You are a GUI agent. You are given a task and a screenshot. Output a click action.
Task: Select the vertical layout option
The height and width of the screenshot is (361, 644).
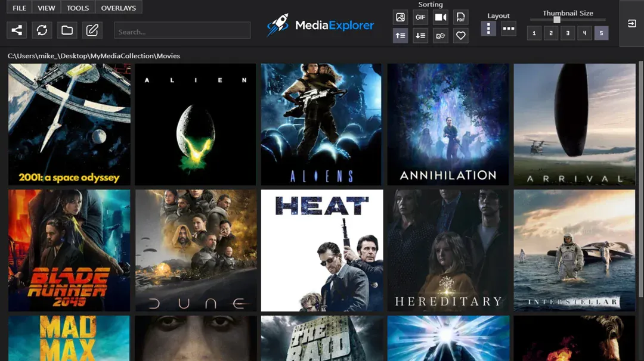(x=488, y=29)
